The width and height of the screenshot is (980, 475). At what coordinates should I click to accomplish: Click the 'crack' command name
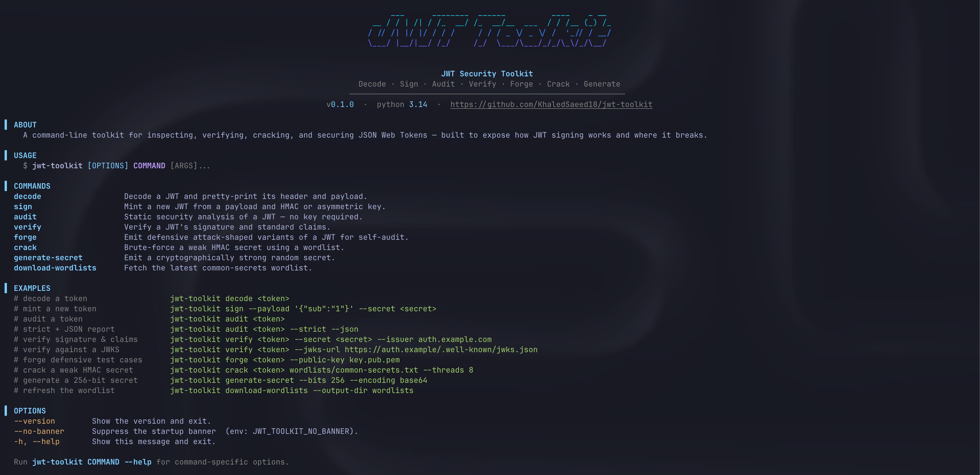point(25,247)
